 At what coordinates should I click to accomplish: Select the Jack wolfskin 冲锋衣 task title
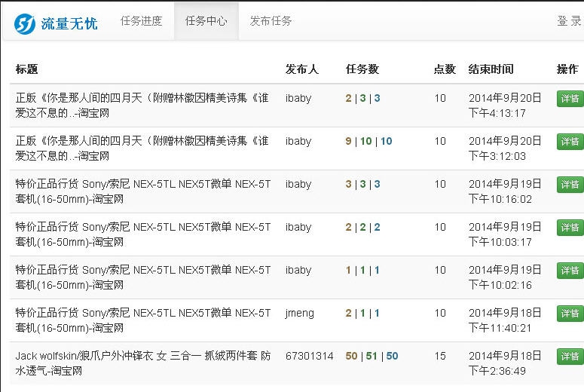point(143,363)
